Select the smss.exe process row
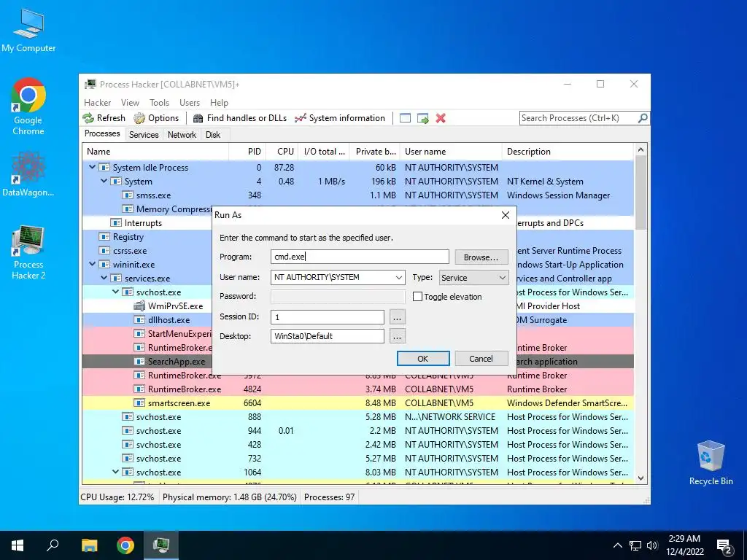This screenshot has width=747, height=560. coord(357,195)
